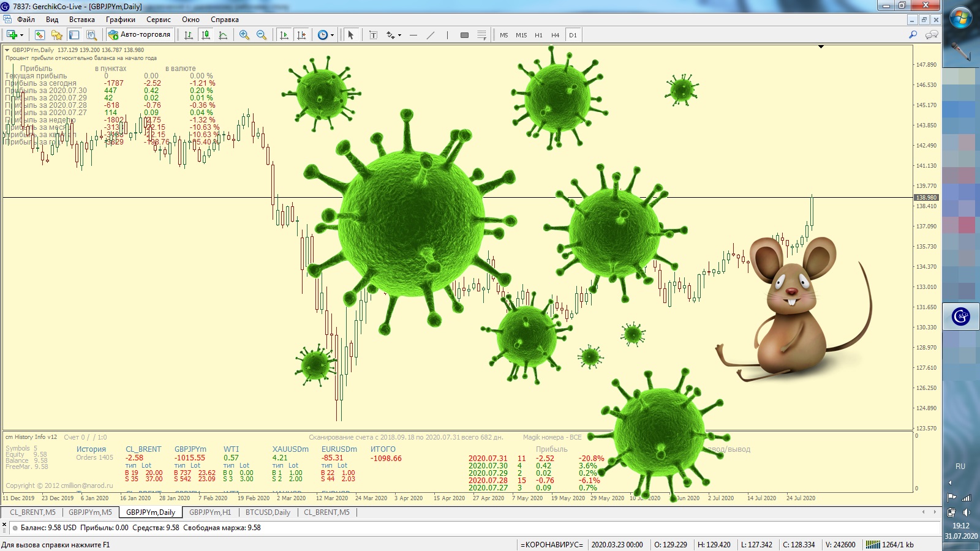
Task: Choose the M15 timeframe button
Action: pyautogui.click(x=521, y=35)
